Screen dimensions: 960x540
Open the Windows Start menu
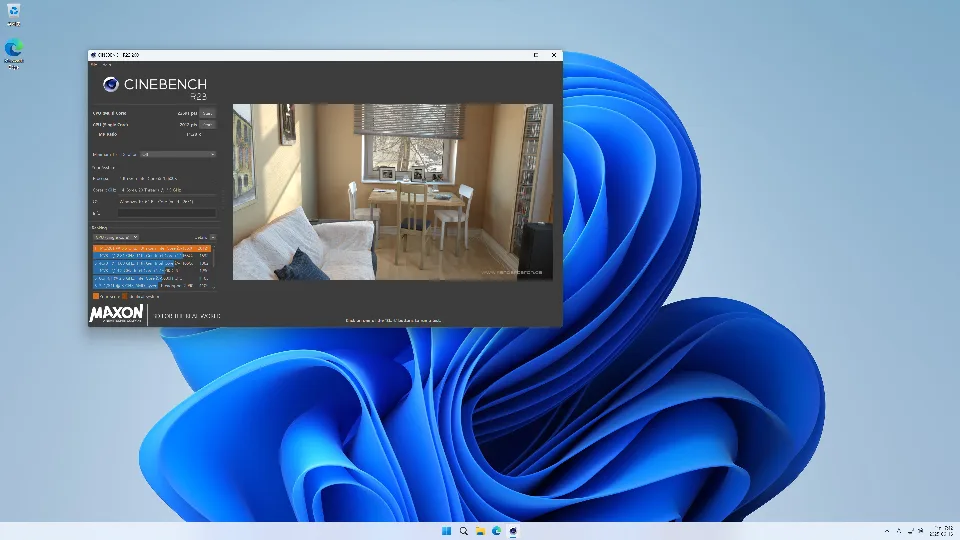click(x=446, y=530)
